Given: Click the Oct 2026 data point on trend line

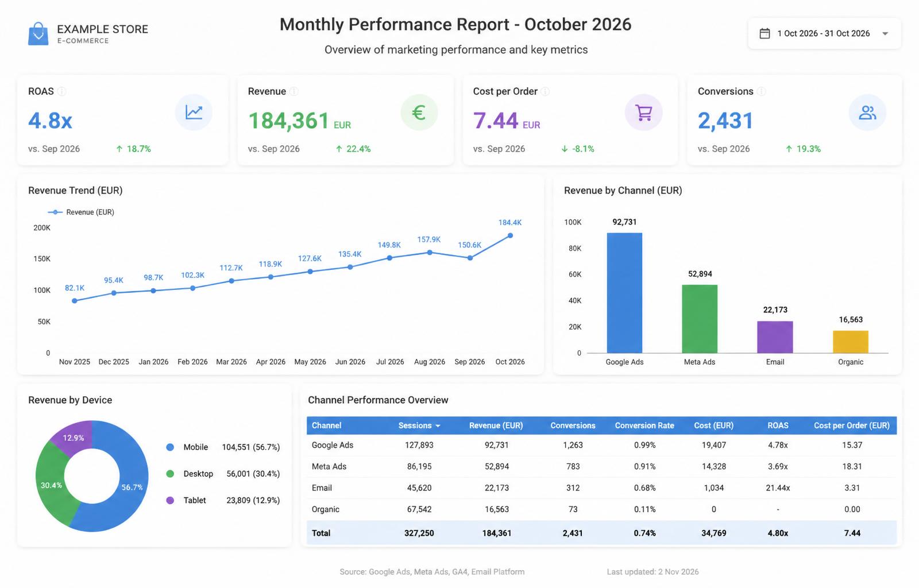Looking at the screenshot, I should tap(510, 235).
